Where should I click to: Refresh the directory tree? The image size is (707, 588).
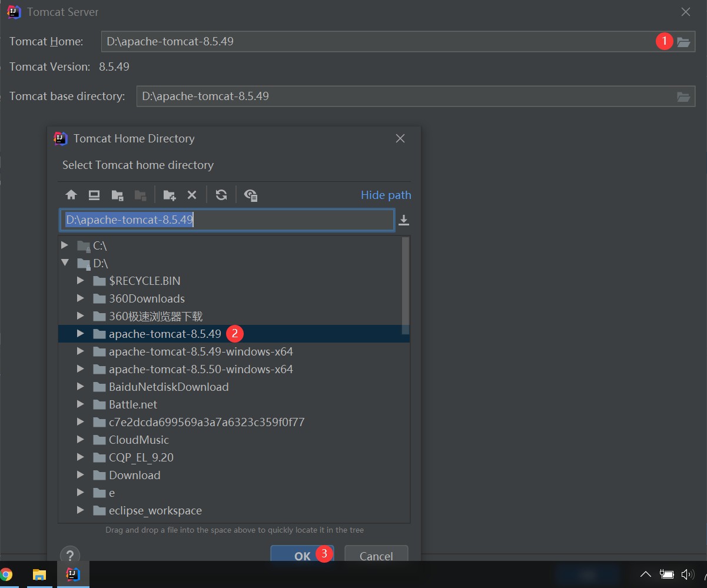point(221,195)
